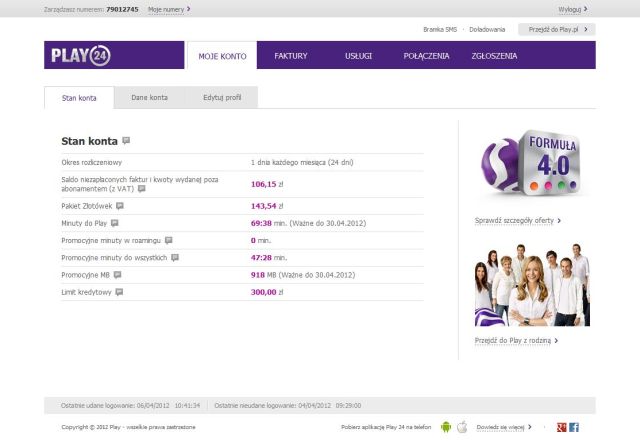The height and width of the screenshot is (444, 640).
Task: Open info tooltip for Limit kredytowy
Action: 119,292
